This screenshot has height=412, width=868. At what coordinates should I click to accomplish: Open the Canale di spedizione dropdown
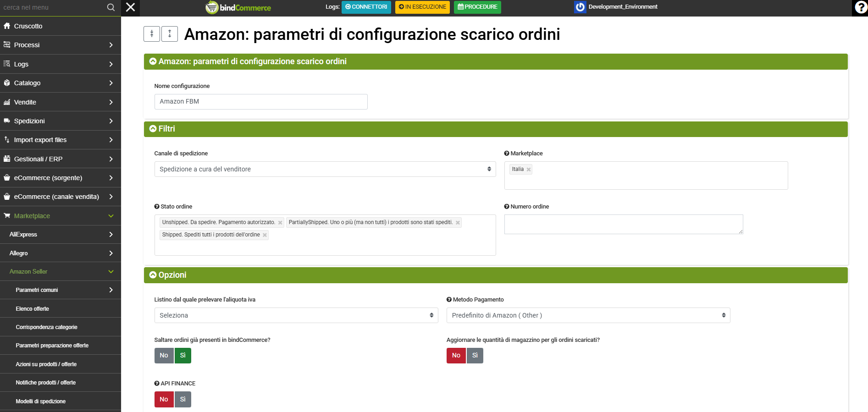(x=325, y=169)
